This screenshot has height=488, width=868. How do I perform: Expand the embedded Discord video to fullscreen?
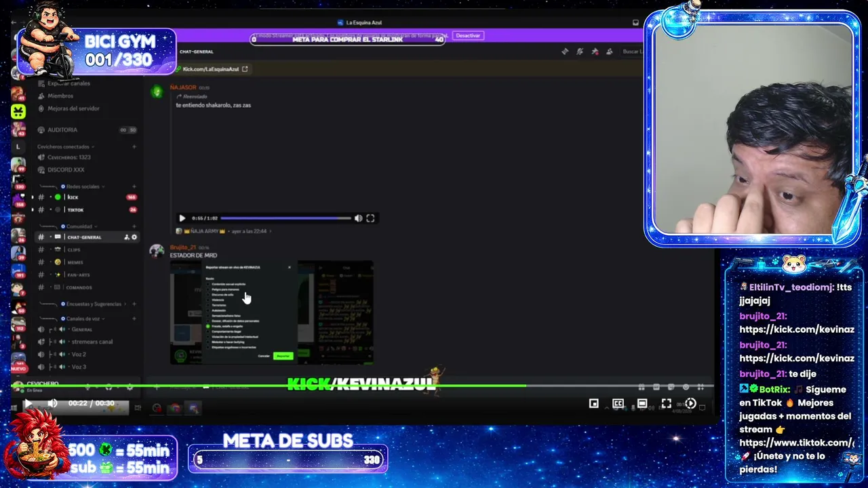370,218
